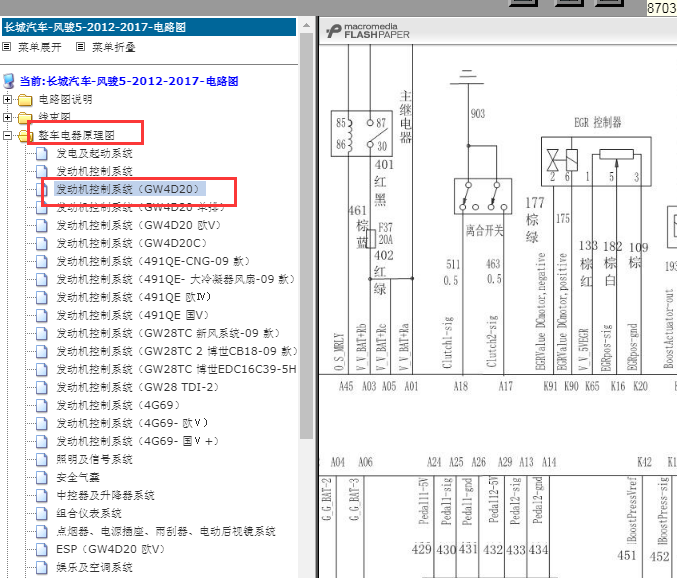Click the 离合开关 label in diagram

tap(484, 230)
